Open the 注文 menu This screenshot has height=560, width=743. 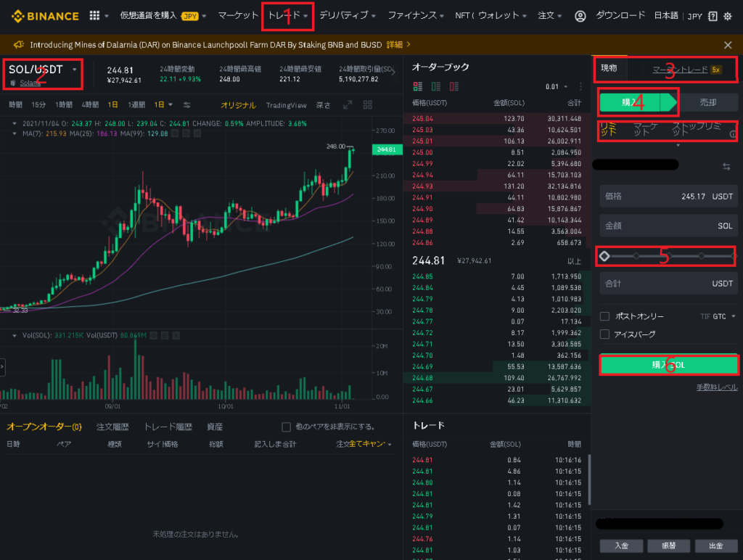(x=550, y=16)
